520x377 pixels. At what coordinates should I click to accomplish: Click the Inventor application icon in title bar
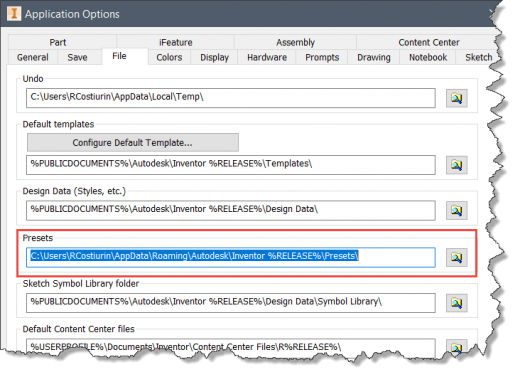pyautogui.click(x=14, y=14)
